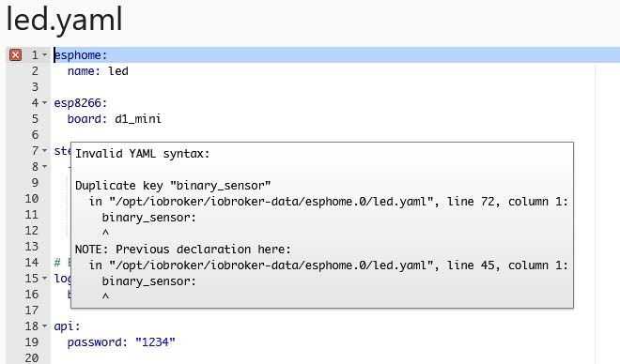This screenshot has height=364, width=620.
Task: Click the password "1234" string
Action: 155,341
